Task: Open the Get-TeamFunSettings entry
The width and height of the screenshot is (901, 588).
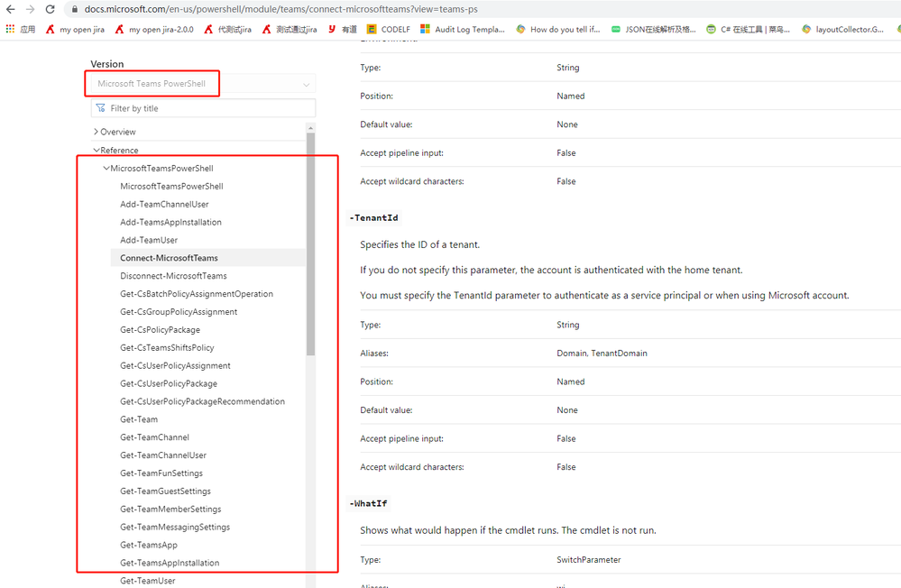Action: [x=161, y=473]
